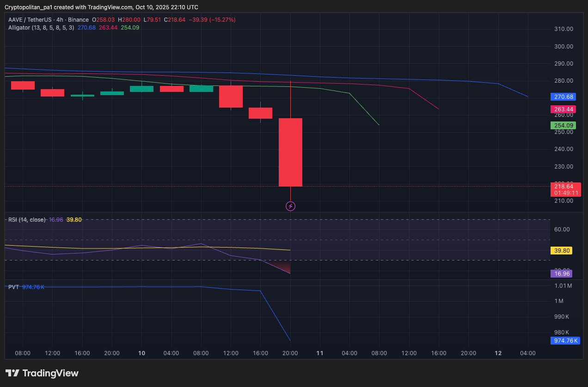Click the bold date label 12 on time axis
The width and height of the screenshot is (588, 387).
[x=498, y=353]
